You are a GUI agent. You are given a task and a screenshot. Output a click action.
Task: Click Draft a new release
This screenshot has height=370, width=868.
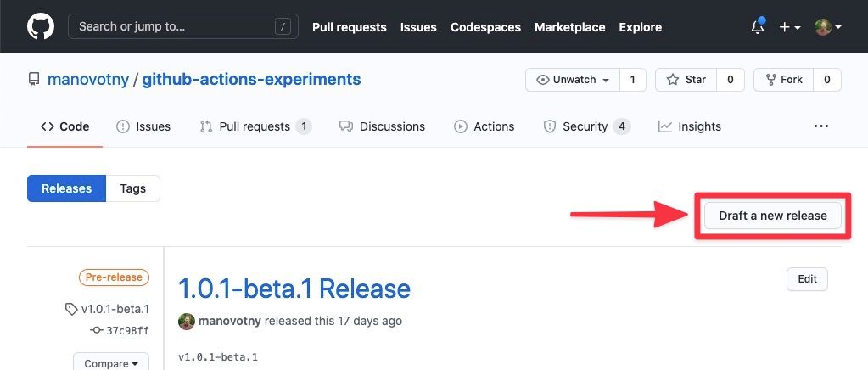point(773,216)
